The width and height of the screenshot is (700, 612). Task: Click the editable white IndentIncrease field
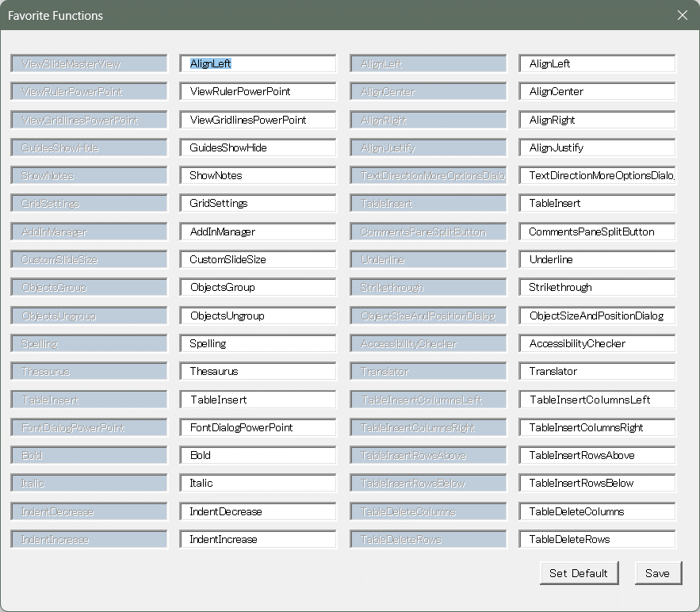pyautogui.click(x=258, y=540)
